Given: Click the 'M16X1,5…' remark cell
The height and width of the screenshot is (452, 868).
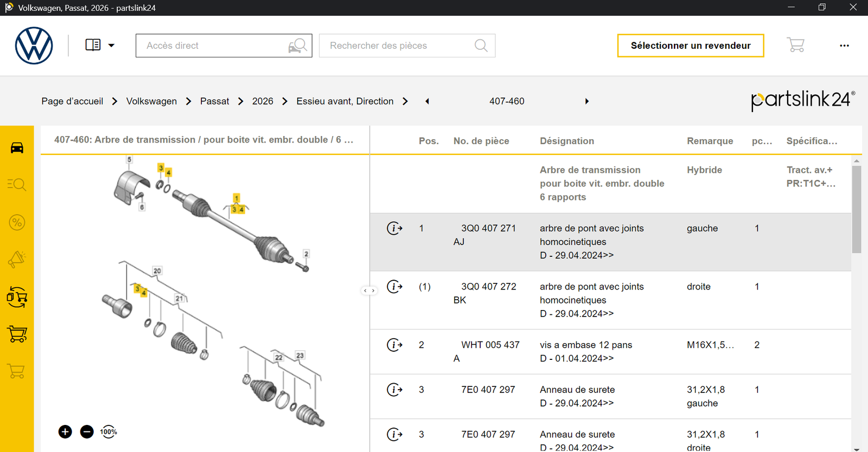Looking at the screenshot, I should click(x=710, y=345).
